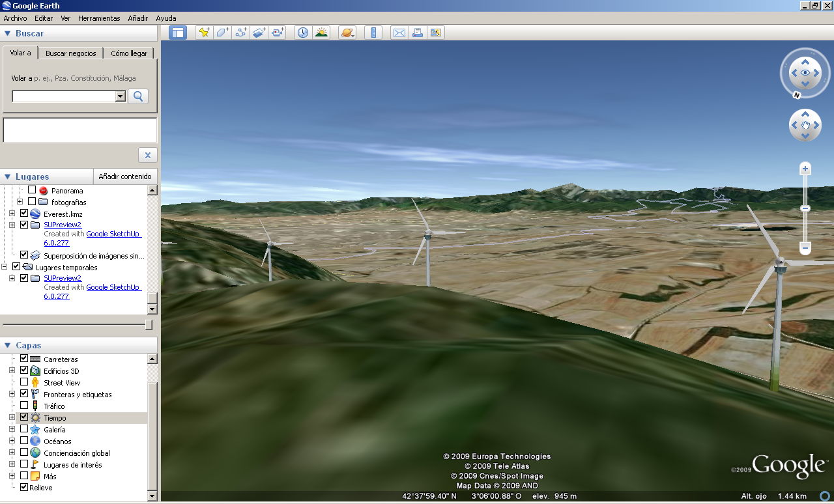Enable the Tráfico layer

(x=24, y=405)
